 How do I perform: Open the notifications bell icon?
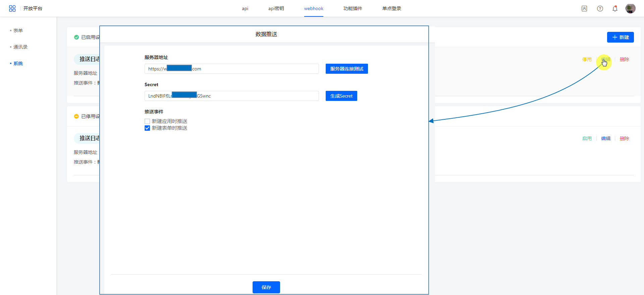pyautogui.click(x=615, y=9)
